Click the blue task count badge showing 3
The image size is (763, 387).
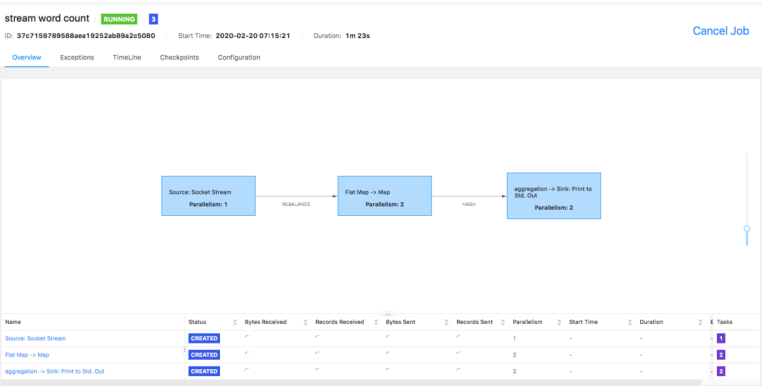click(153, 19)
